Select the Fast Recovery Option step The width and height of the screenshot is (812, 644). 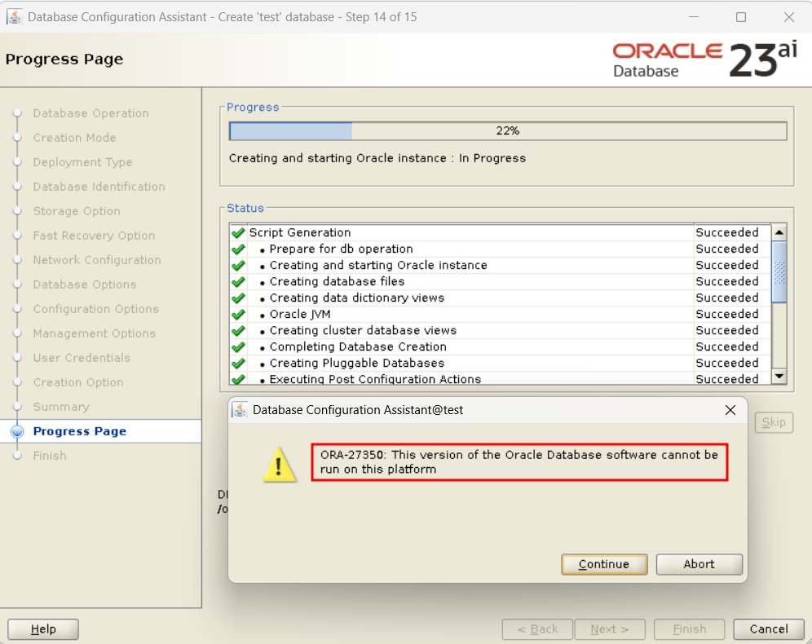(x=94, y=236)
